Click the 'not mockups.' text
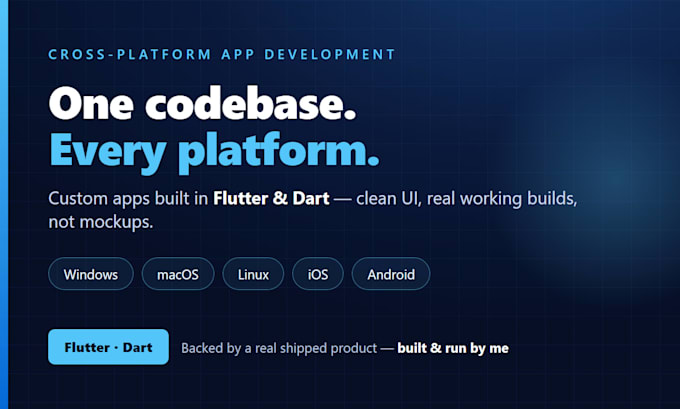 click(101, 222)
